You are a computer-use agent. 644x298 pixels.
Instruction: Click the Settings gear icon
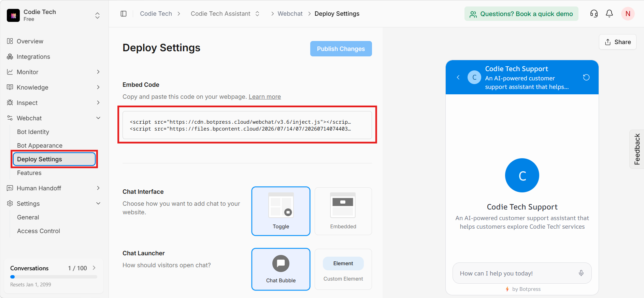(10, 203)
